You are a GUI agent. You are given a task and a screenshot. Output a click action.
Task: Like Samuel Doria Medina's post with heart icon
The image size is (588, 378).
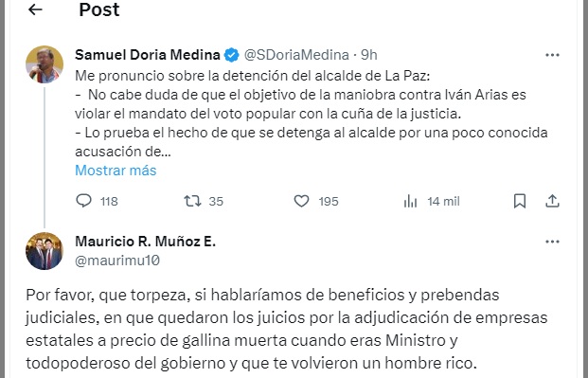(x=301, y=201)
